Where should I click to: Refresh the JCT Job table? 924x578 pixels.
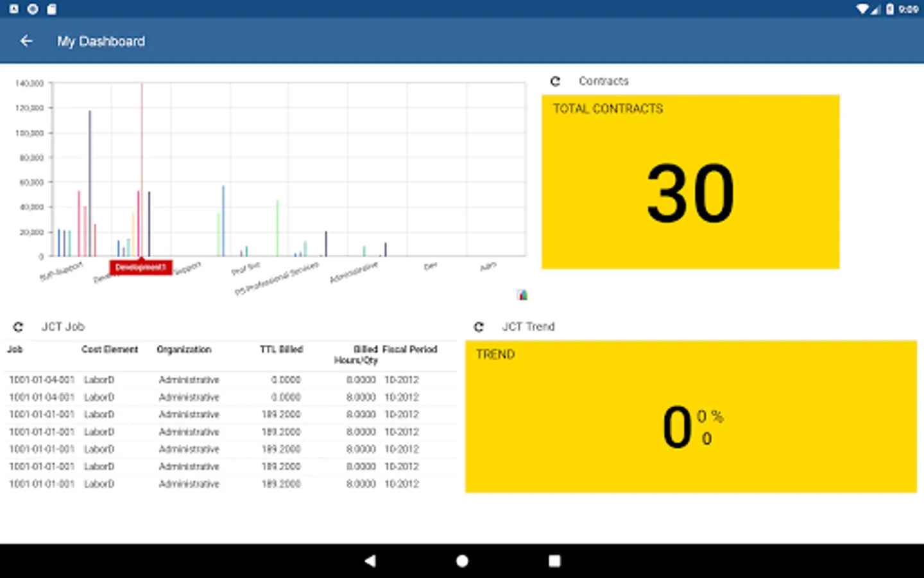point(18,327)
